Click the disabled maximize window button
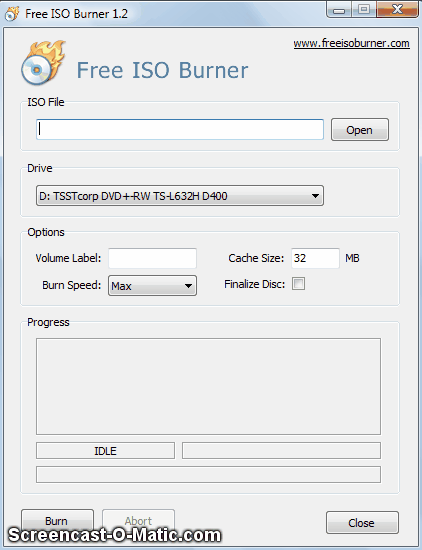 pos(364,9)
